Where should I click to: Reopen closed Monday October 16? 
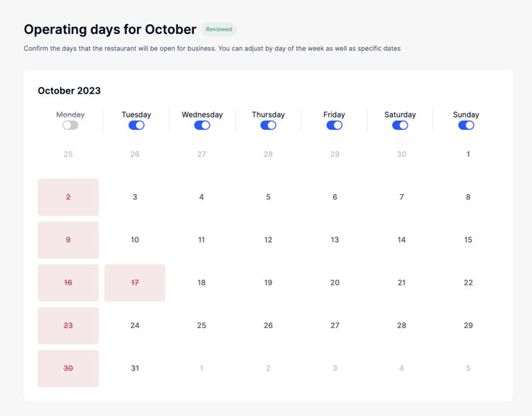(x=68, y=283)
